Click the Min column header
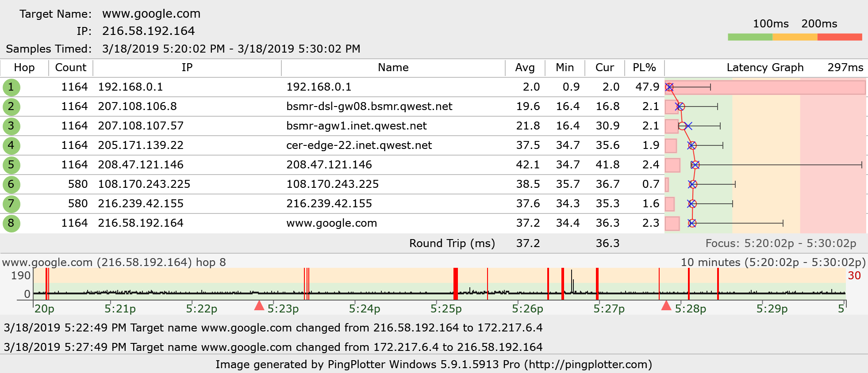868x373 pixels. (x=565, y=68)
